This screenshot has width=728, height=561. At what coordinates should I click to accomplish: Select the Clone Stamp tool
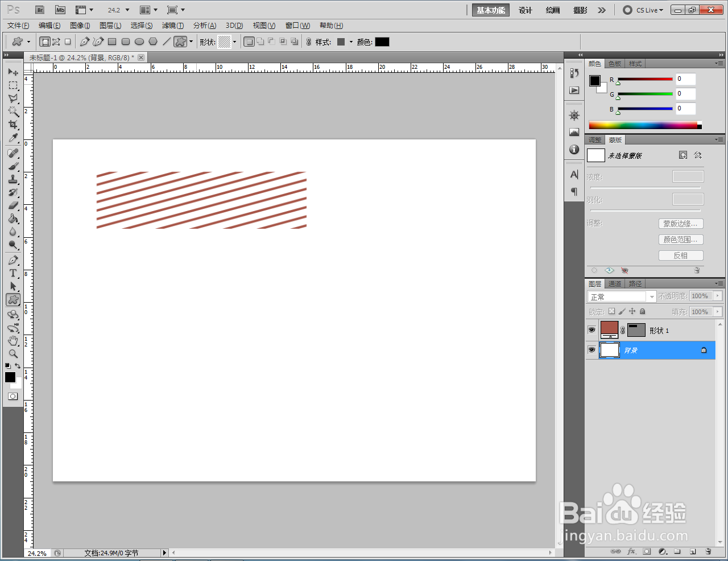click(x=13, y=179)
